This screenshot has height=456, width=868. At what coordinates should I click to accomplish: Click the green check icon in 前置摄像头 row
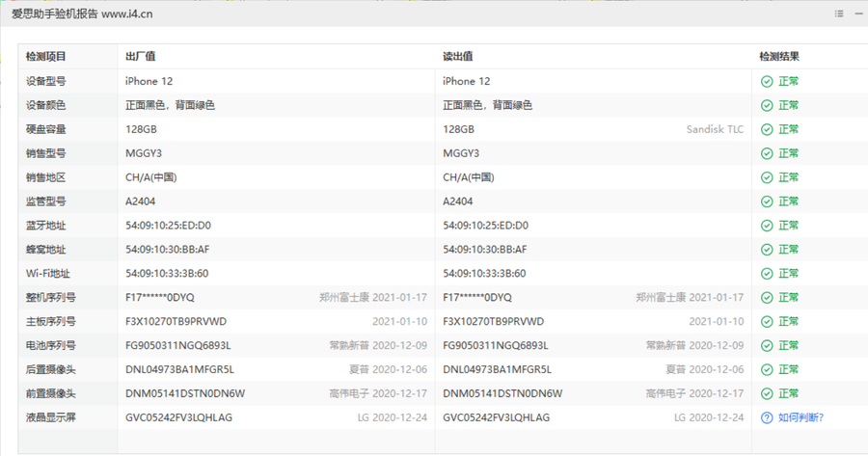(x=767, y=393)
